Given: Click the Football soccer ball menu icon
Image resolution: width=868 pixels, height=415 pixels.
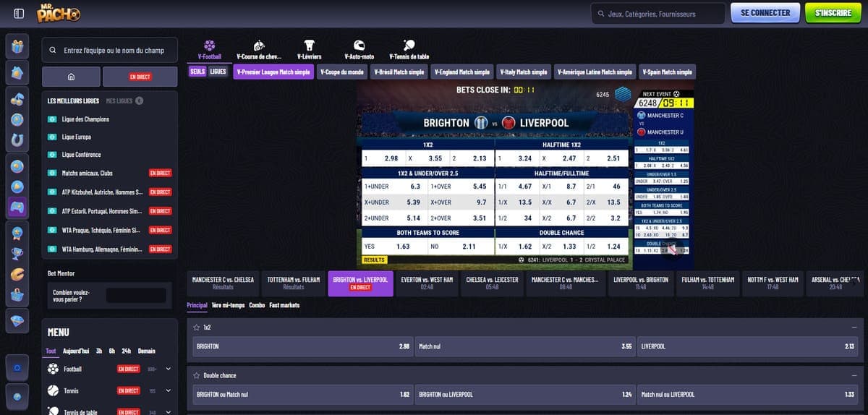Looking at the screenshot, I should 53,369.
